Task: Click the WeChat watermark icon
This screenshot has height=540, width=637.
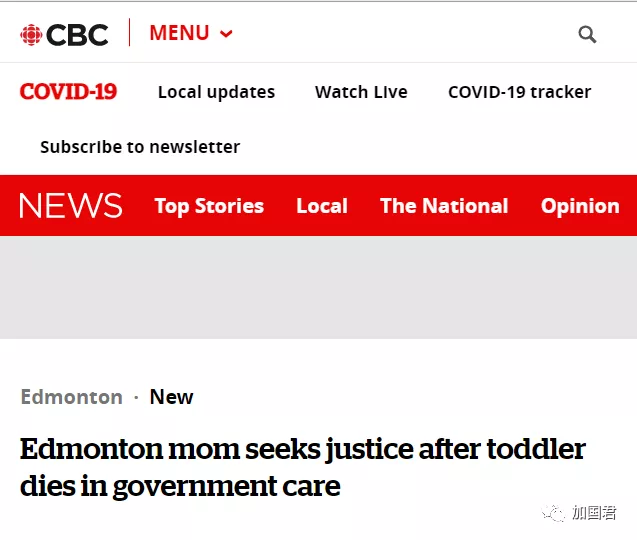Action: pos(554,514)
